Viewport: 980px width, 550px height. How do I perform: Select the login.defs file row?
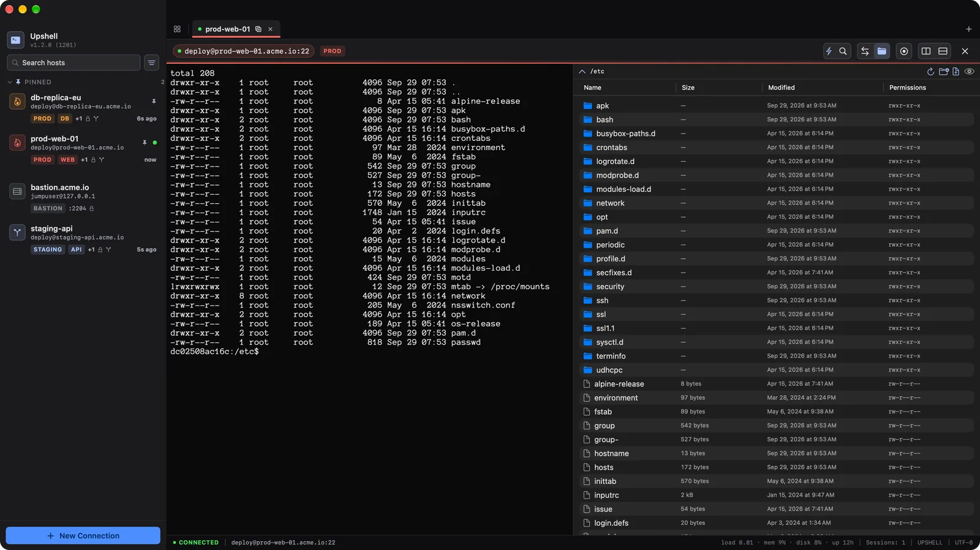pyautogui.click(x=777, y=522)
